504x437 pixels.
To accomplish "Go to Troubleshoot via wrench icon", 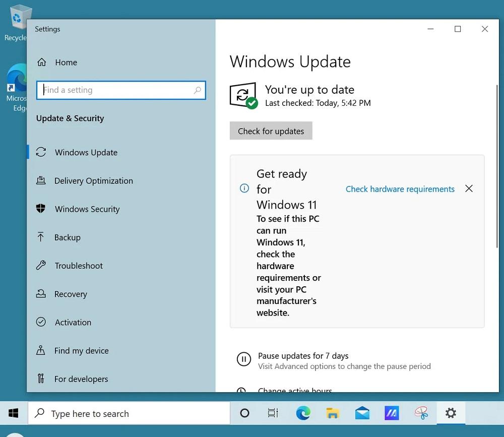I will [x=41, y=266].
